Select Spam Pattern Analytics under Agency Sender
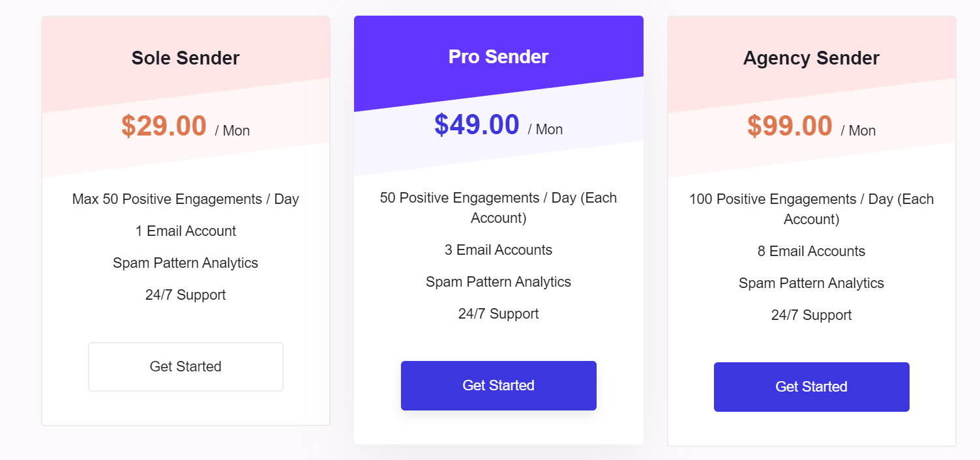Image resolution: width=980 pixels, height=460 pixels. (x=811, y=283)
